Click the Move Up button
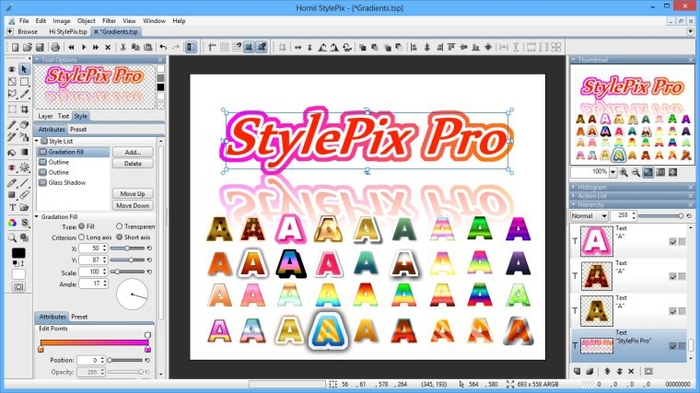The image size is (700, 393). 133,194
